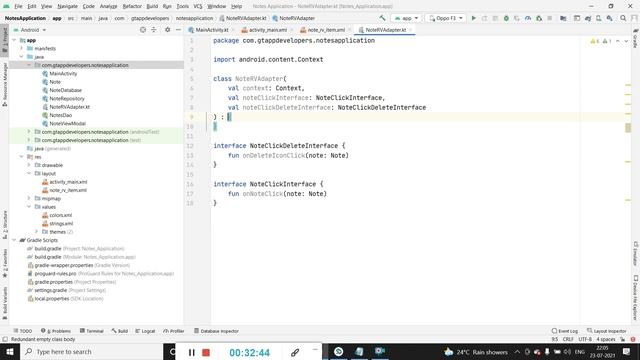The height and width of the screenshot is (360, 640).
Task: Open the Layout Inspector
Action: [x=607, y=331]
